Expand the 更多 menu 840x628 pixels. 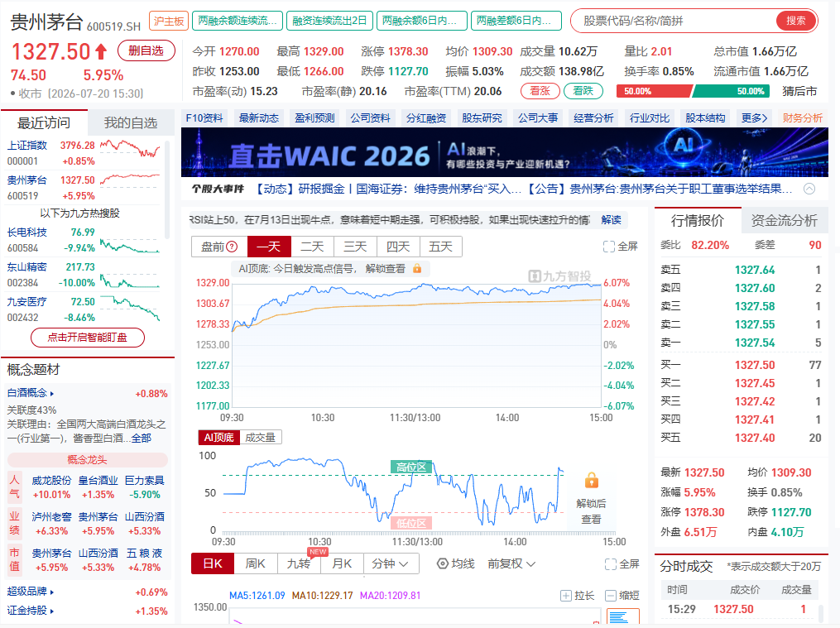point(754,117)
